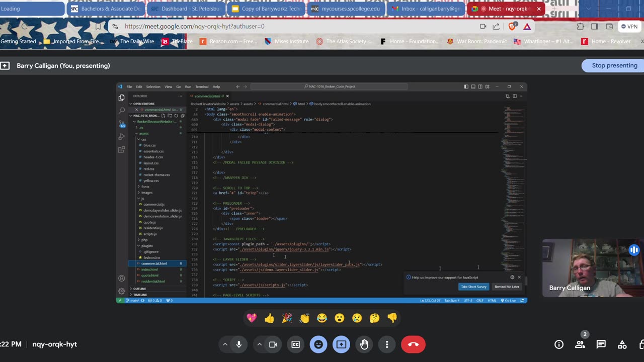This screenshot has width=644, height=362.
Task: Open errors and warnings count in status bar
Action: click(x=155, y=300)
